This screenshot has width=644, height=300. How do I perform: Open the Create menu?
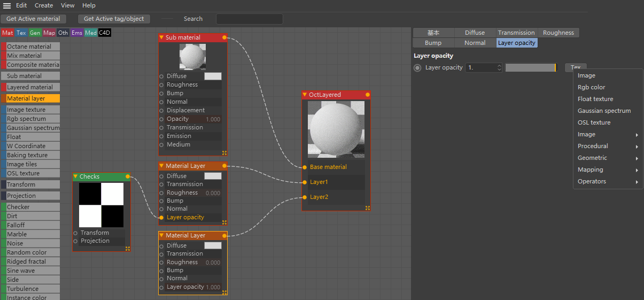pos(44,5)
